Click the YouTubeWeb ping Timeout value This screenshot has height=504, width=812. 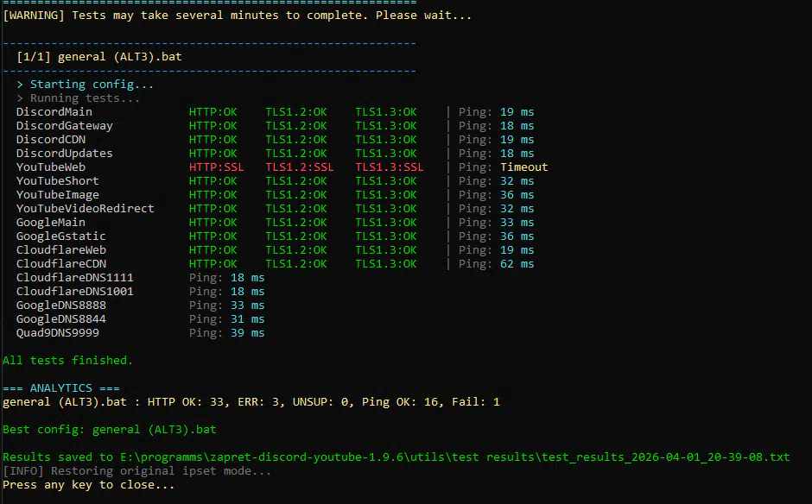coord(523,167)
